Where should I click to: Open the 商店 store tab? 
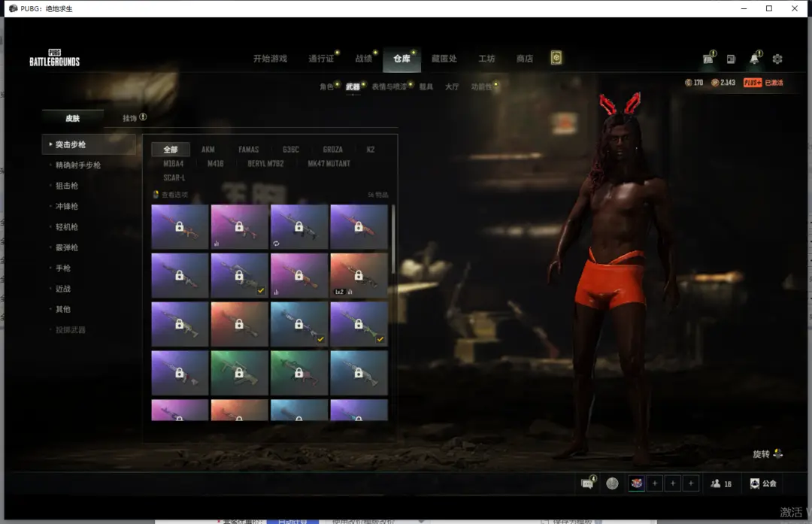(x=525, y=59)
